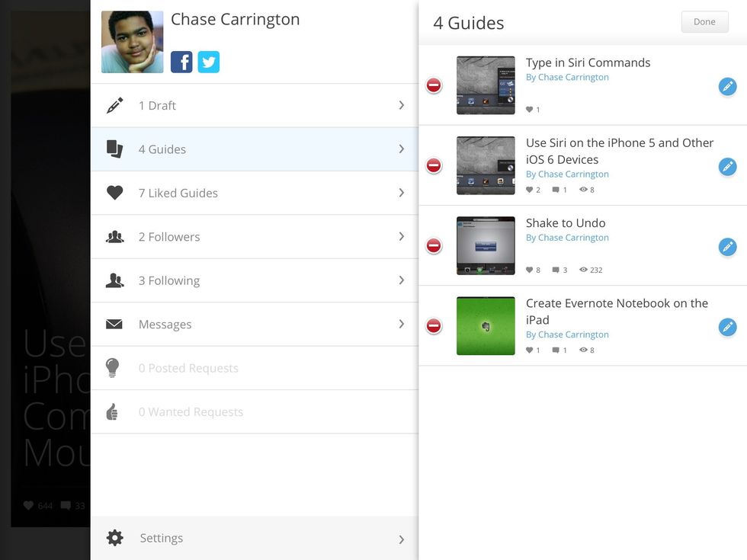
Task: Click the Settings gear icon
Action: 115,538
